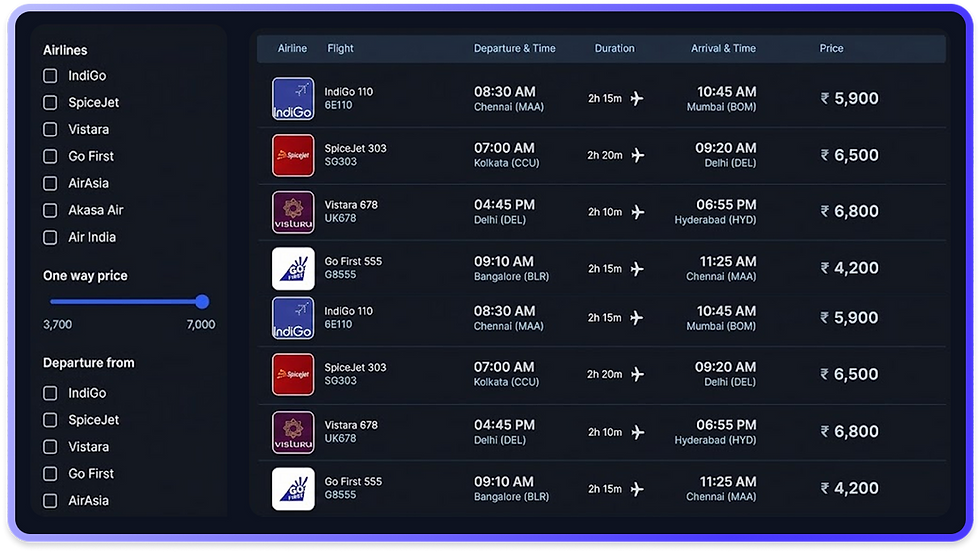Tick IndiGo checkbox under Departure from
This screenshot has height=553, width=980.
(x=50, y=393)
